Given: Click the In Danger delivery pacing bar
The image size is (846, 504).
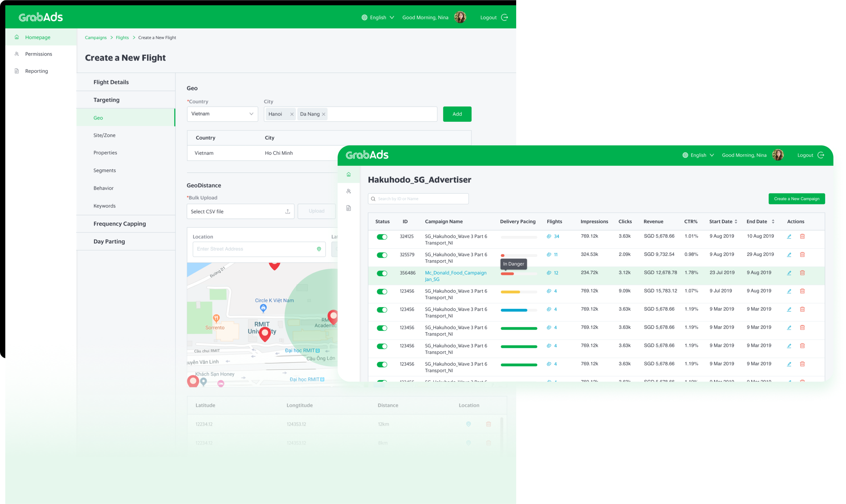Looking at the screenshot, I should [x=508, y=273].
